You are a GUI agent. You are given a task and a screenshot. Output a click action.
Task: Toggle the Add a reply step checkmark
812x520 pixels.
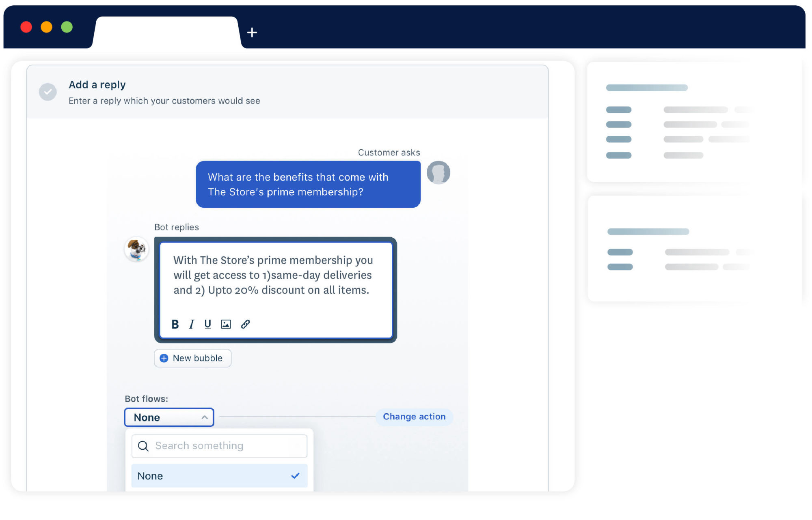click(48, 92)
